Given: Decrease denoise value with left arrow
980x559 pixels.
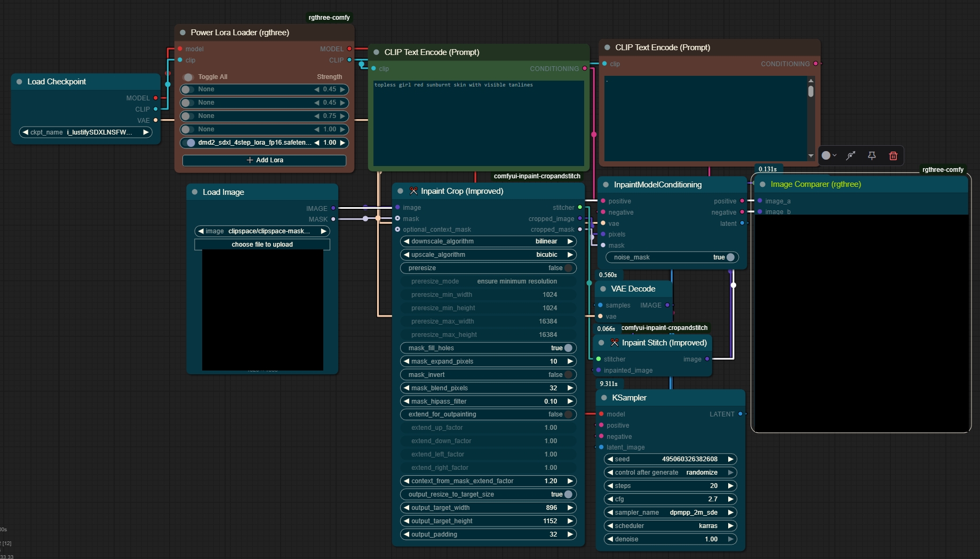Looking at the screenshot, I should pyautogui.click(x=610, y=539).
